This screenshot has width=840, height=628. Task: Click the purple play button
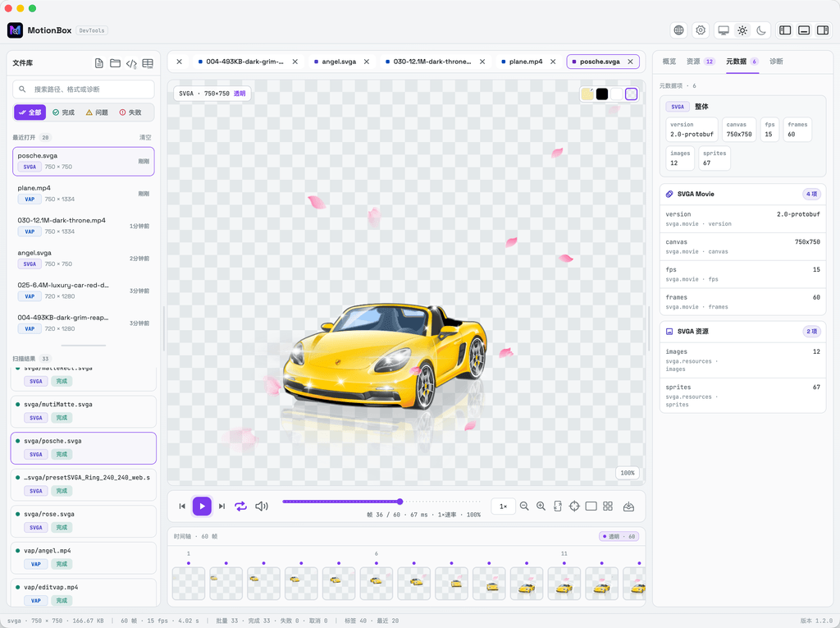tap(202, 507)
